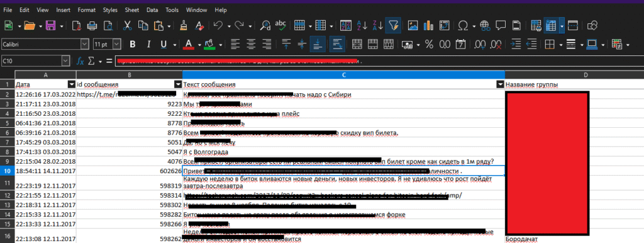Viewport: 644px width, 243px height.
Task: Toggle Bold formatting
Action: [x=133, y=44]
